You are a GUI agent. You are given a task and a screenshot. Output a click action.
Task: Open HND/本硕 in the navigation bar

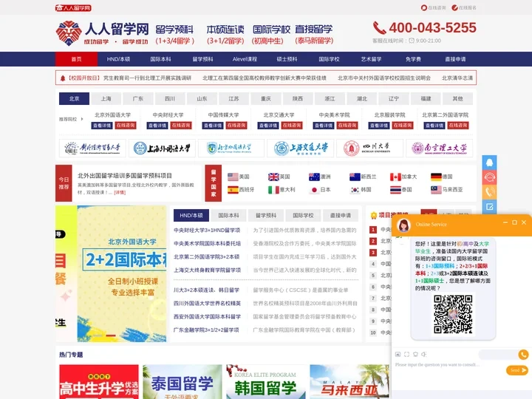(x=118, y=59)
